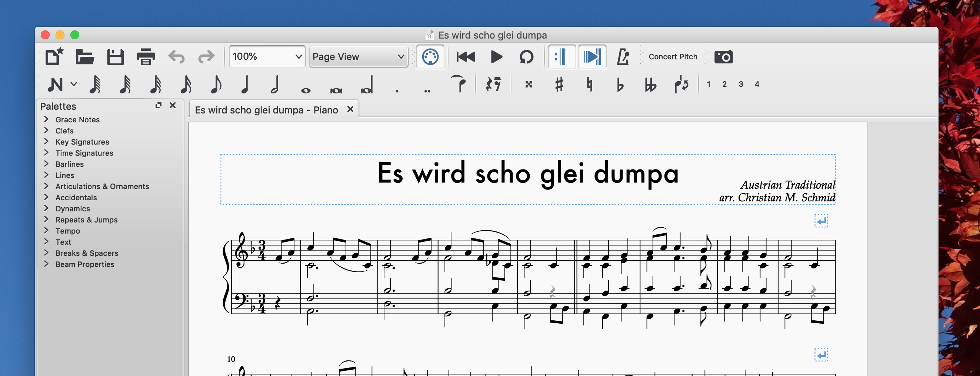Select voice 1
Screen dimensions: 980x376
click(709, 84)
